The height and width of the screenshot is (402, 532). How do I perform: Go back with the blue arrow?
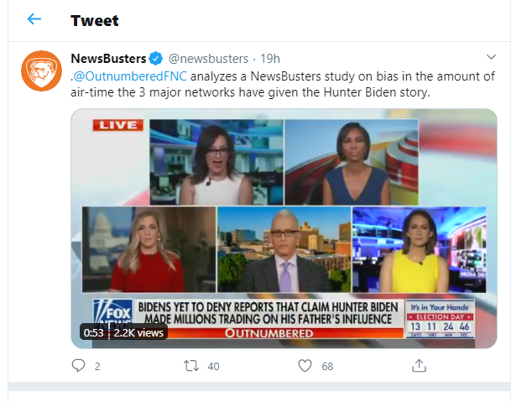click(x=34, y=19)
